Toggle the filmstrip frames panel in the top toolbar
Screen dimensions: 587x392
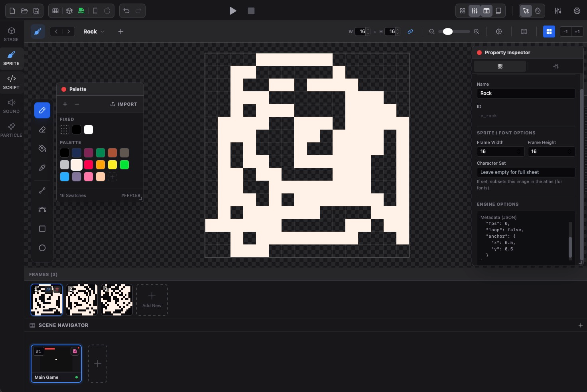[487, 11]
